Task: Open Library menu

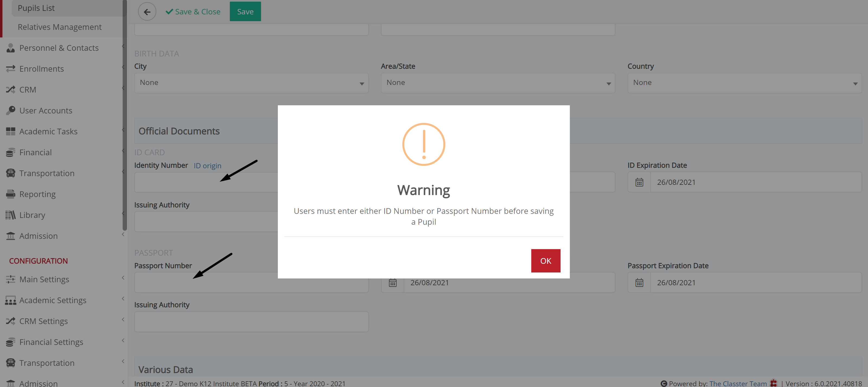Action: (x=32, y=215)
